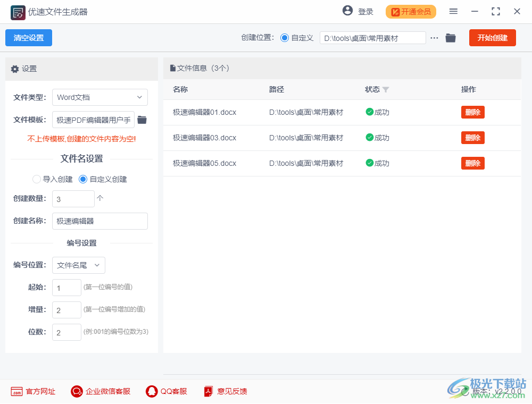Image resolution: width=532 pixels, height=404 pixels.
Task: Click the 企业微信客服 chat icon
Action: [x=77, y=392]
